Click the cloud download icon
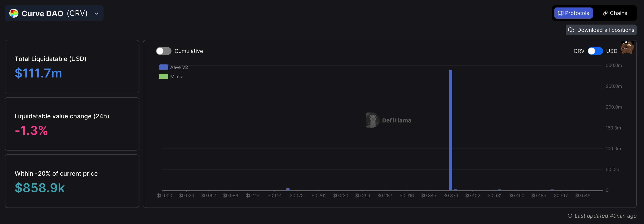The height and width of the screenshot is (224, 644). point(571,30)
